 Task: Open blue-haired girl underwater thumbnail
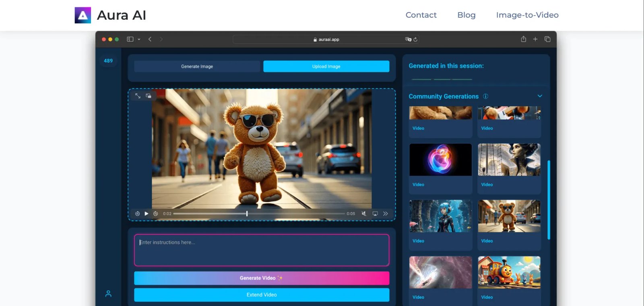click(x=441, y=216)
